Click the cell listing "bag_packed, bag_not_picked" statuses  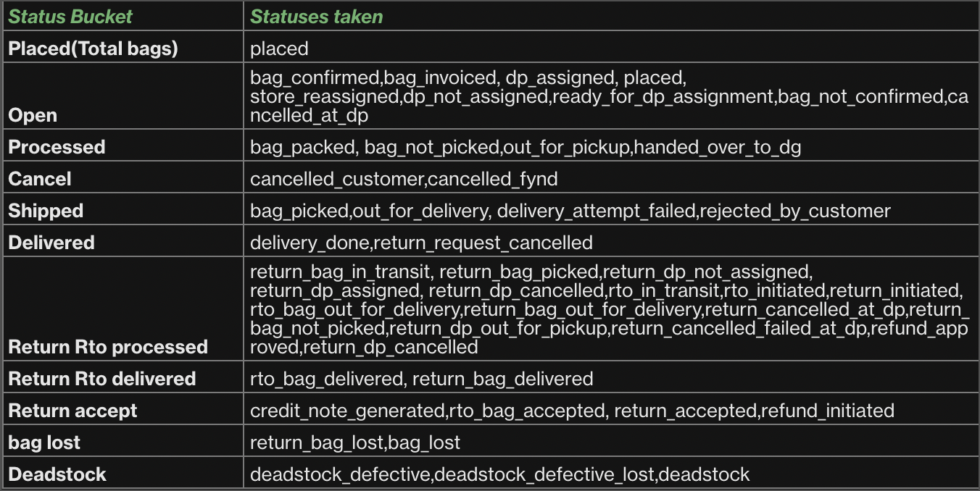[526, 147]
